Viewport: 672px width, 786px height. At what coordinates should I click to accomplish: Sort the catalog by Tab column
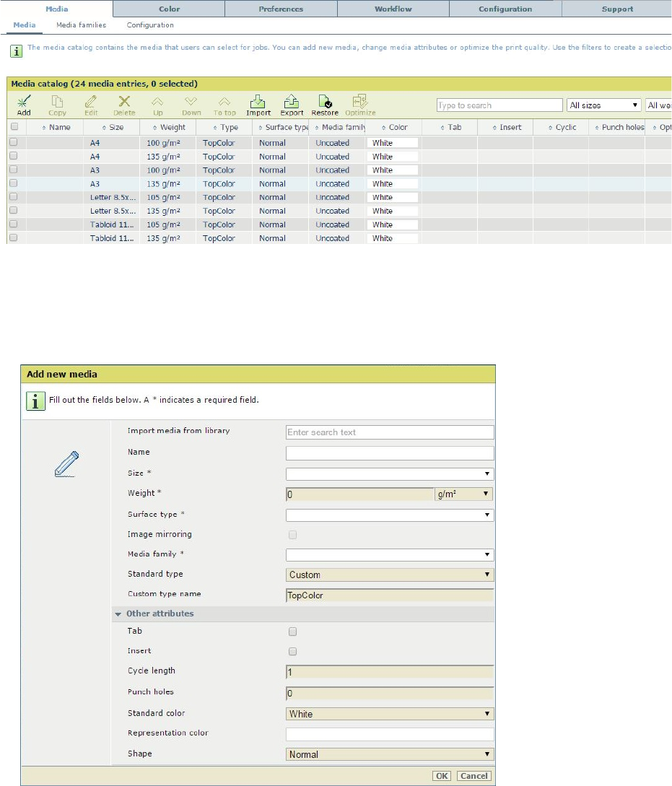(x=451, y=127)
